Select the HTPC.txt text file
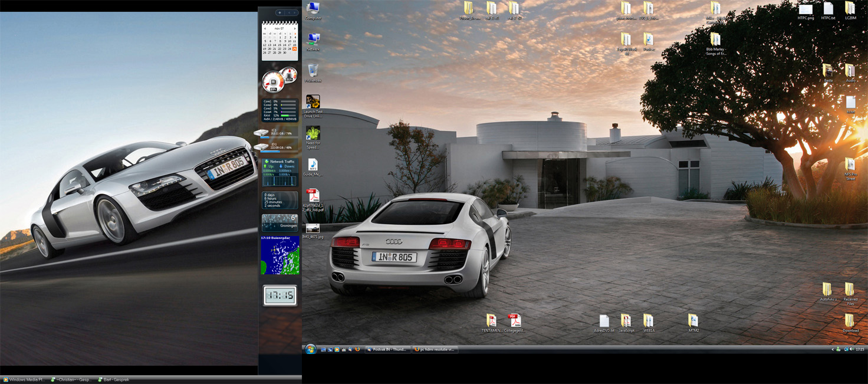 pos(828,11)
